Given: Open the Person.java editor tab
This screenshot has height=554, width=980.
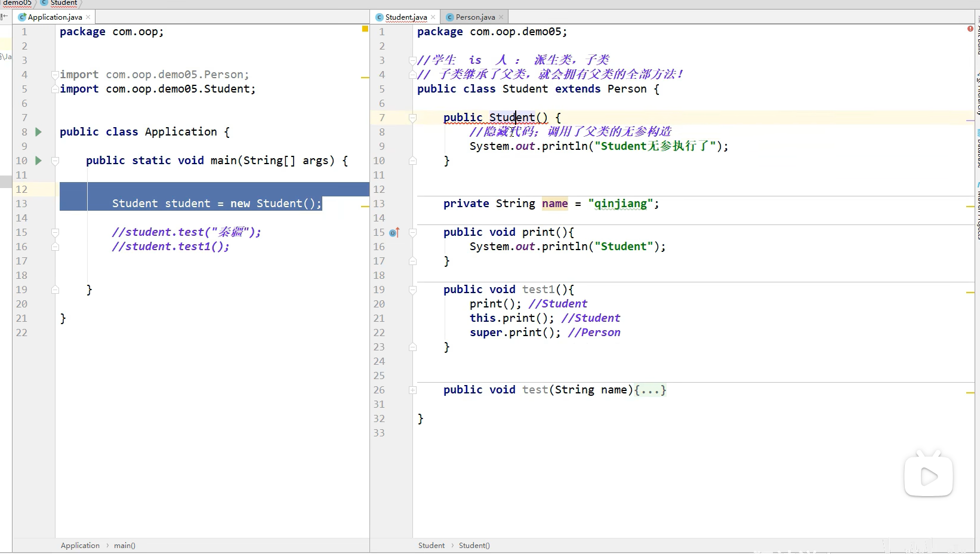Looking at the screenshot, I should [475, 17].
